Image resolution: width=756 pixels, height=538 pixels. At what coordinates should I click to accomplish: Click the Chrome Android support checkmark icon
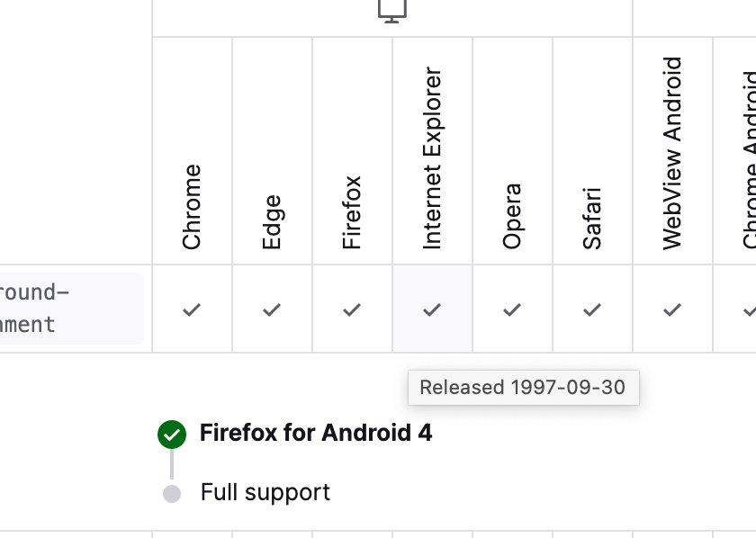pyautogui.click(x=748, y=309)
